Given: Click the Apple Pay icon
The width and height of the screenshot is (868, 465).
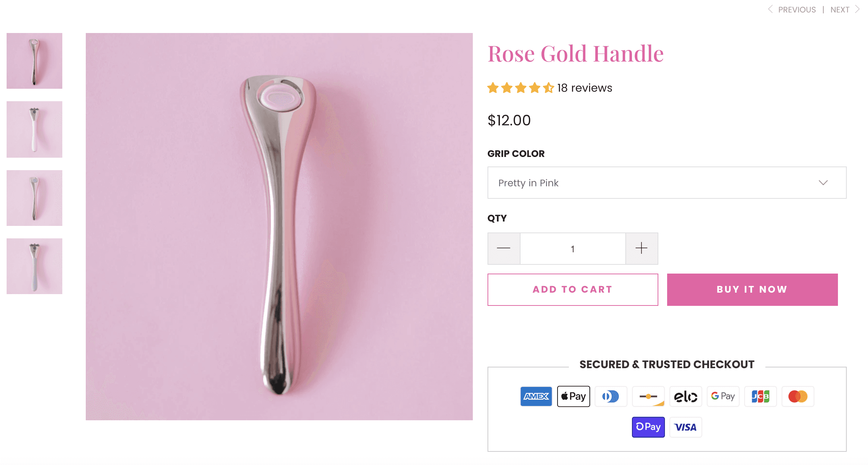Looking at the screenshot, I should pyautogui.click(x=573, y=396).
